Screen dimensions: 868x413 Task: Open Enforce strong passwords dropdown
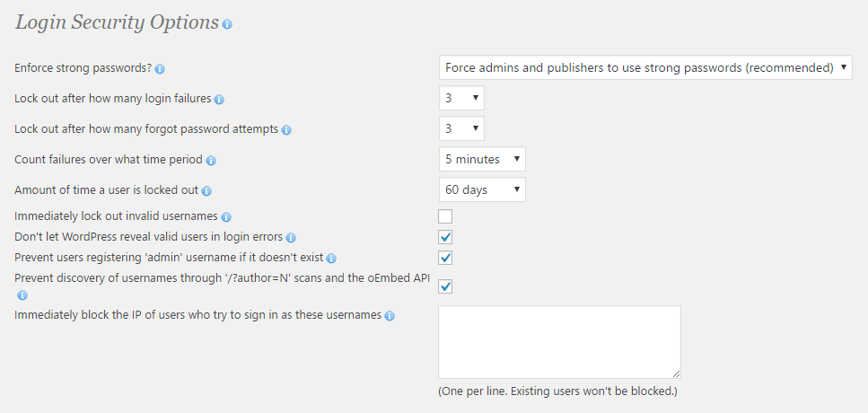pyautogui.click(x=645, y=67)
